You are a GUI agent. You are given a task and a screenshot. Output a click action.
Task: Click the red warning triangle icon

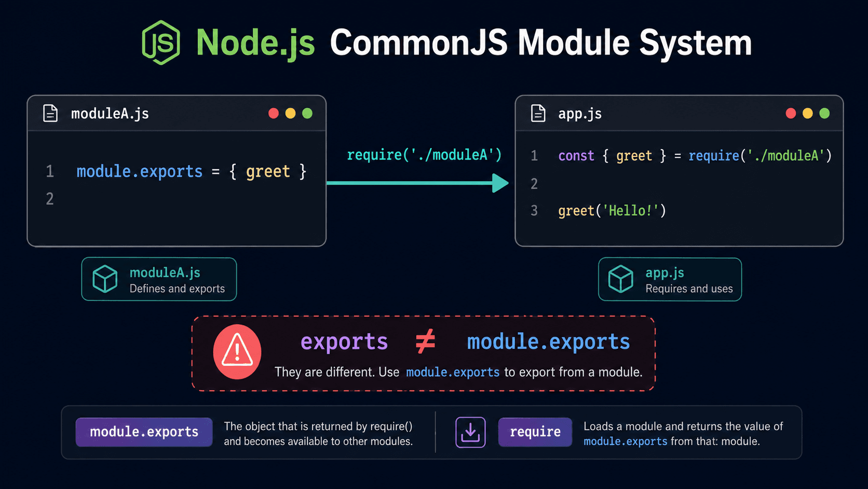pyautogui.click(x=237, y=352)
